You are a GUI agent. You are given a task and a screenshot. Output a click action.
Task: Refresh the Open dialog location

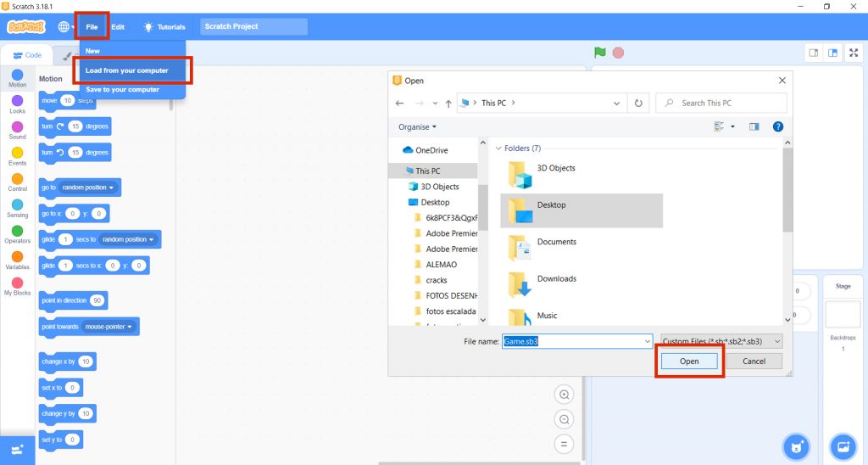(638, 103)
